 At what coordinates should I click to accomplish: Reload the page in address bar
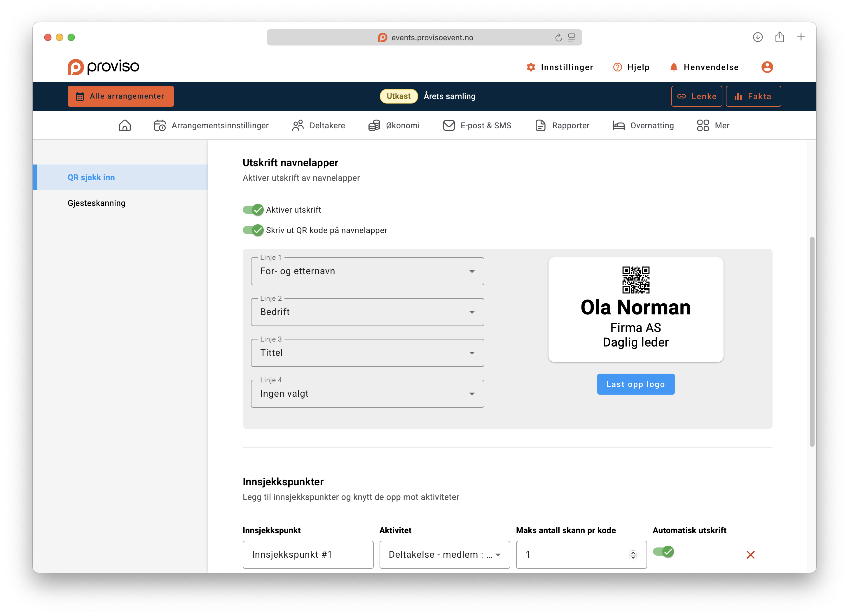(558, 37)
